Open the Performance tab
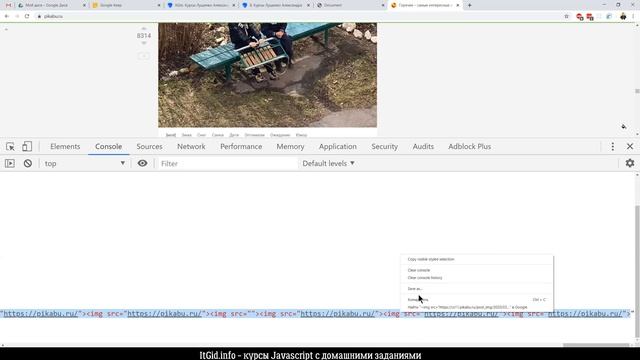 pyautogui.click(x=241, y=147)
